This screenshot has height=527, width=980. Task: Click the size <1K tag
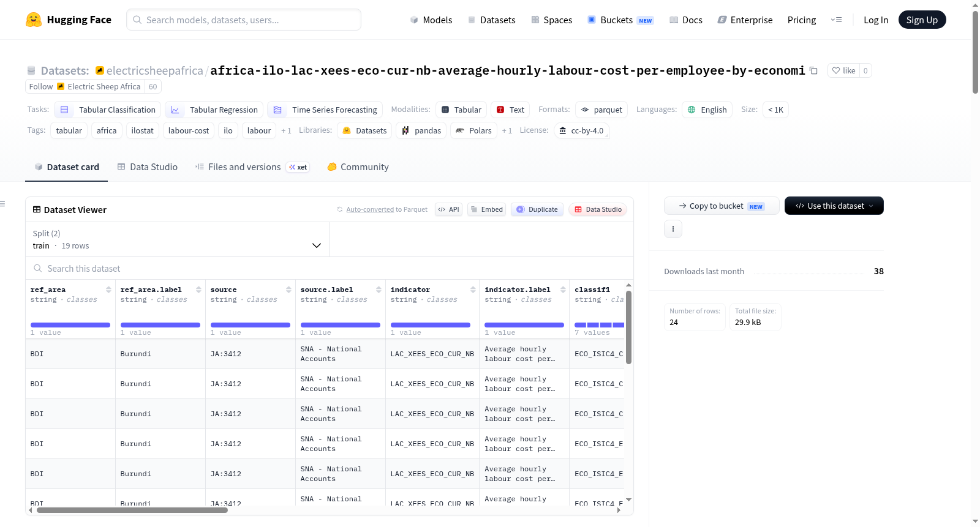[x=775, y=110]
